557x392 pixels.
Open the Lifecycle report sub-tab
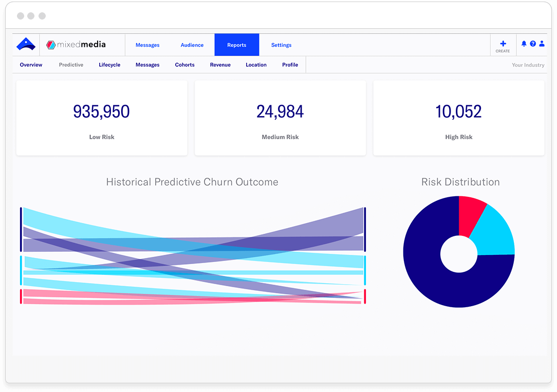point(109,65)
